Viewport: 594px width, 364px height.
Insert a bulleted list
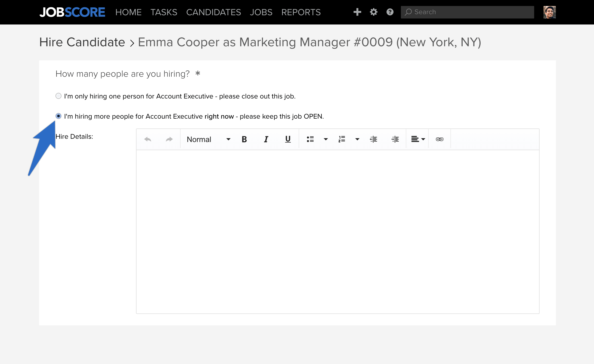click(x=310, y=139)
